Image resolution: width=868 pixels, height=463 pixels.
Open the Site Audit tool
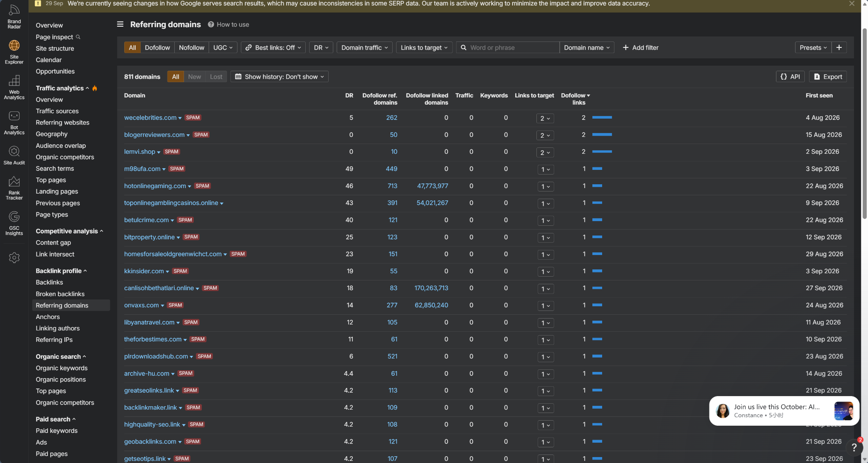(14, 155)
